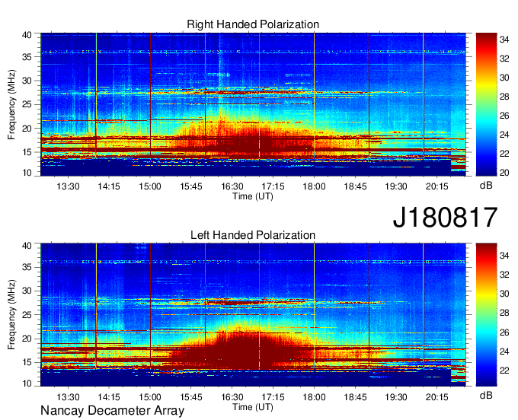The width and height of the screenshot is (518, 420).
Task: Click 'Frequency (MHz)' axis label on Right Handed plot
Action: [x=11, y=104]
